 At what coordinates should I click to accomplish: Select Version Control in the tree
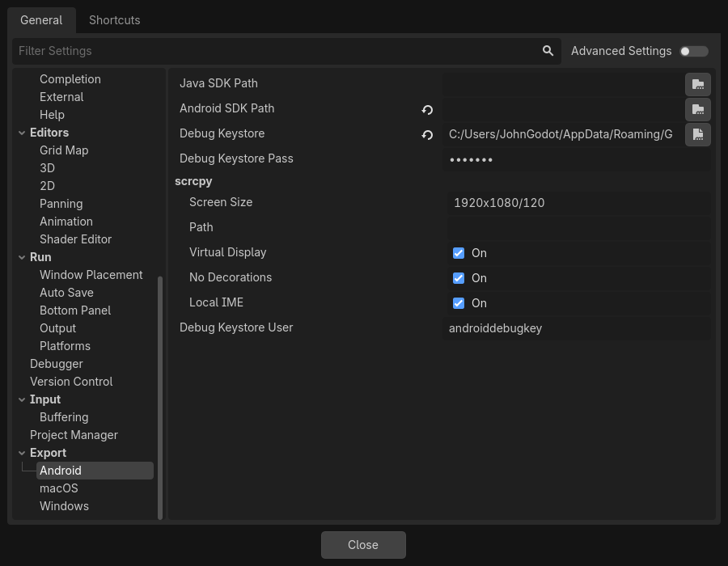(71, 382)
